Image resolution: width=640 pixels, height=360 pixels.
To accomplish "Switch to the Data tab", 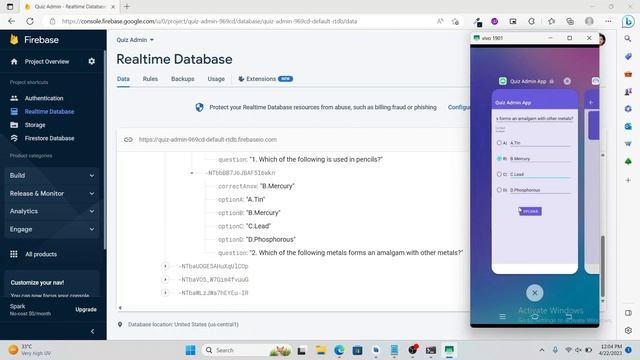I will pyautogui.click(x=123, y=79).
